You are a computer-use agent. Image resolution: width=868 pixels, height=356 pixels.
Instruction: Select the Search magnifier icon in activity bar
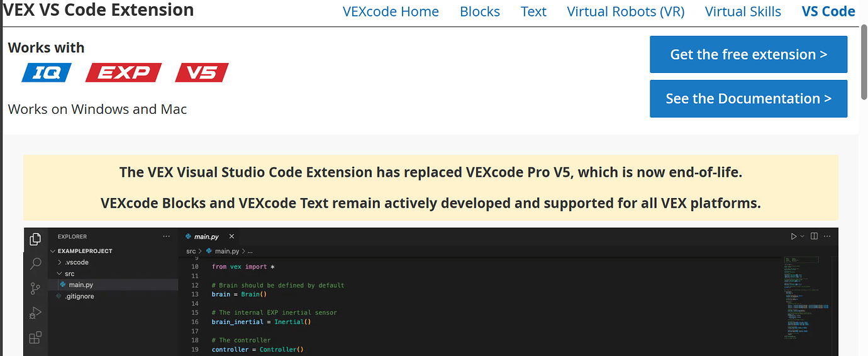[35, 264]
